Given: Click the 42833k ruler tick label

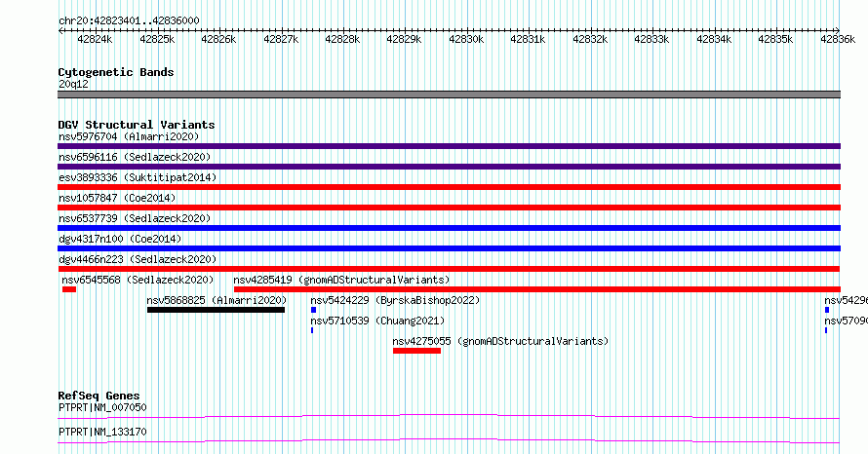Looking at the screenshot, I should click(651, 39).
